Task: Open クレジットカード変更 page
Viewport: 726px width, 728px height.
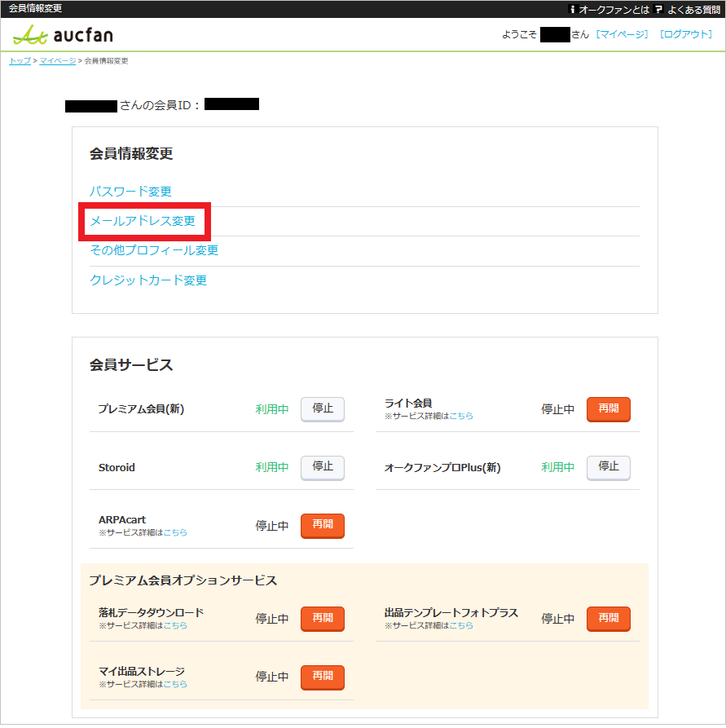Action: tap(149, 280)
